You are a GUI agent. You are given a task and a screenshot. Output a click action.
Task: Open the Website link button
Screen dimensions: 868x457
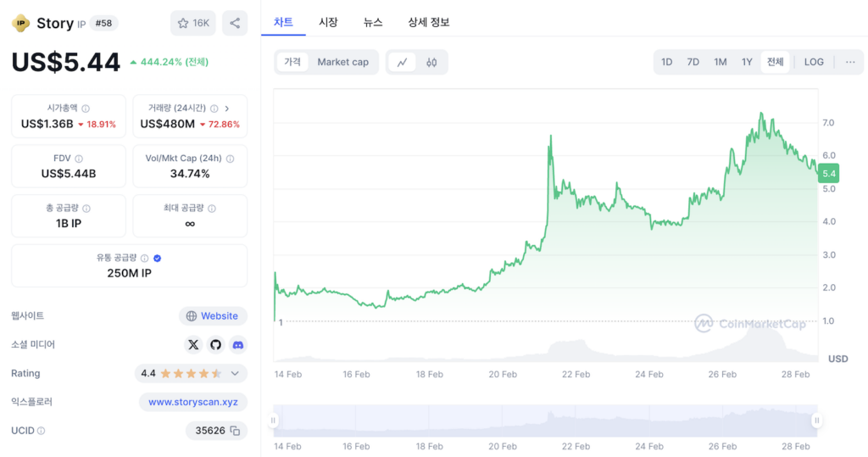coord(213,315)
